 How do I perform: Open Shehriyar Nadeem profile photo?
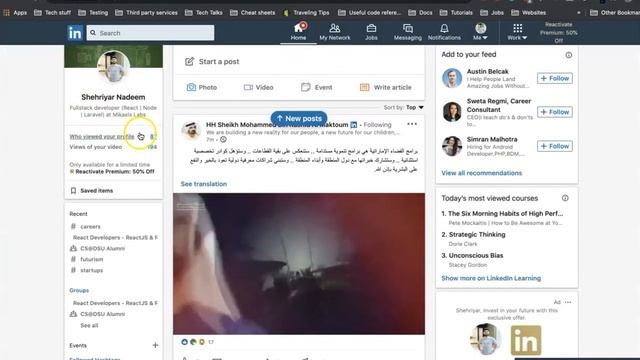pos(113,67)
